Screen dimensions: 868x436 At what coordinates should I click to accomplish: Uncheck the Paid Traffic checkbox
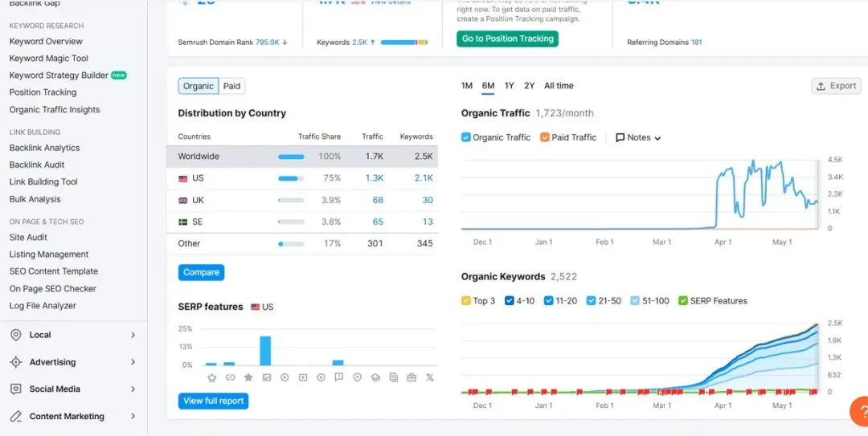pyautogui.click(x=545, y=137)
